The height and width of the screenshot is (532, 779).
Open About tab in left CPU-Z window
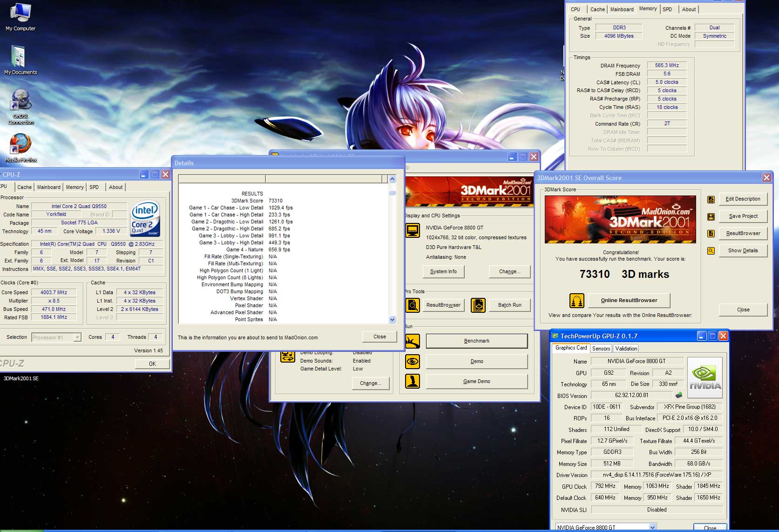coord(115,187)
